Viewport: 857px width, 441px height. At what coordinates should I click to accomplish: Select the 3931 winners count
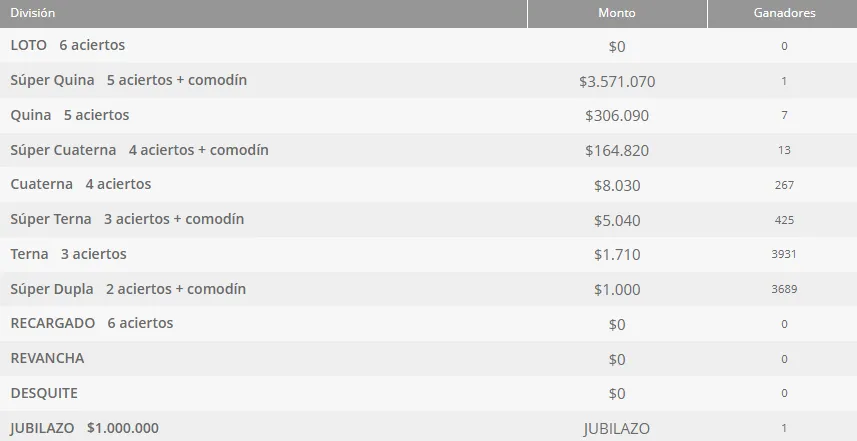784,255
